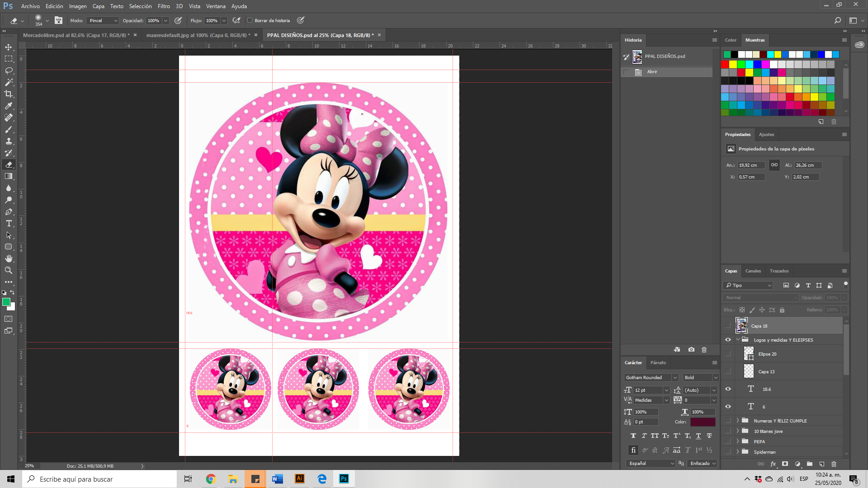The height and width of the screenshot is (488, 868).
Task: Enable Borrar de historia checkbox
Action: click(250, 20)
